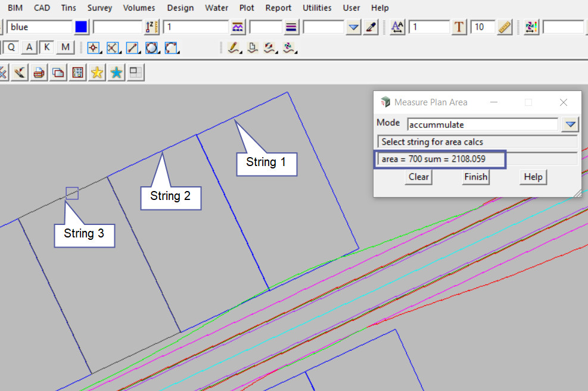Click the text height icon
This screenshot has height=391, width=588.
pyautogui.click(x=397, y=27)
